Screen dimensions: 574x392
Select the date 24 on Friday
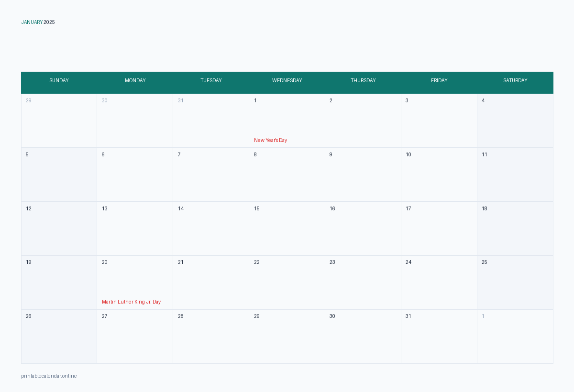coord(439,283)
